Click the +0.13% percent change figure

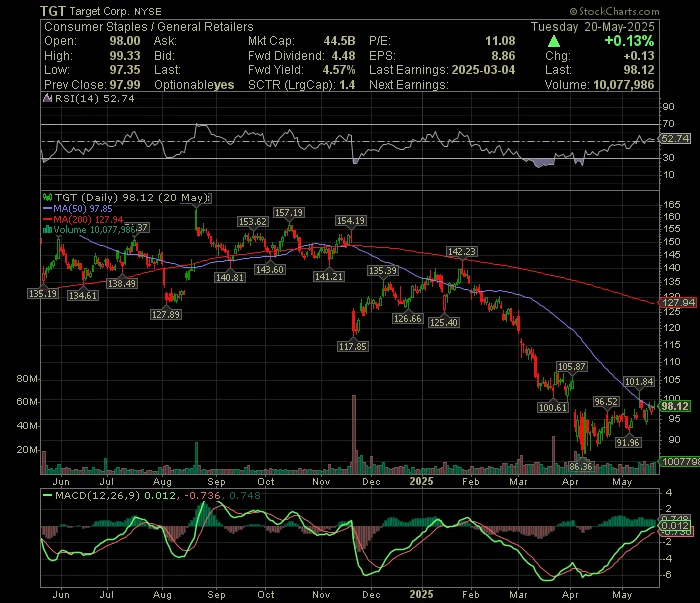(x=629, y=41)
